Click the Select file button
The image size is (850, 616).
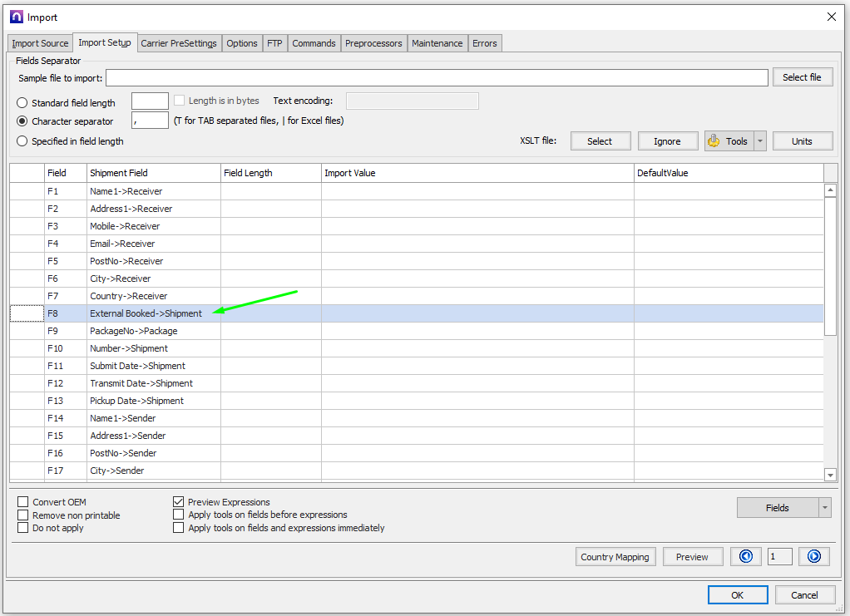click(x=802, y=77)
